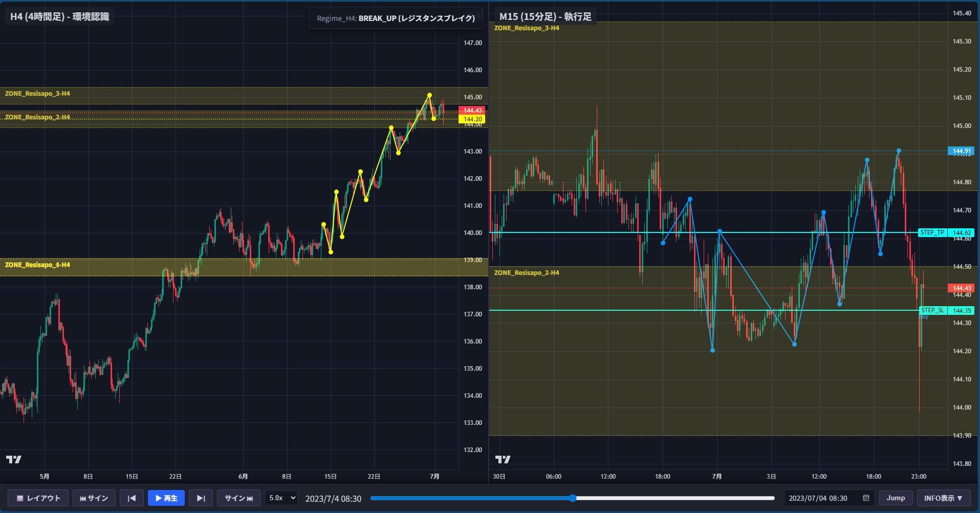The image size is (980, 513).
Task: Click TradingView logo on H4 chart
Action: [x=14, y=459]
